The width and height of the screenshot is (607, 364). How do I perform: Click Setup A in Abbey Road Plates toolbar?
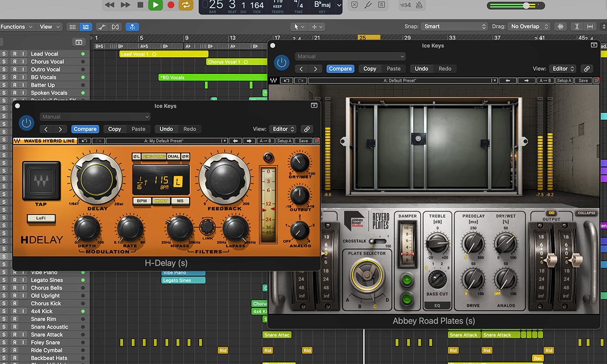[x=564, y=81]
